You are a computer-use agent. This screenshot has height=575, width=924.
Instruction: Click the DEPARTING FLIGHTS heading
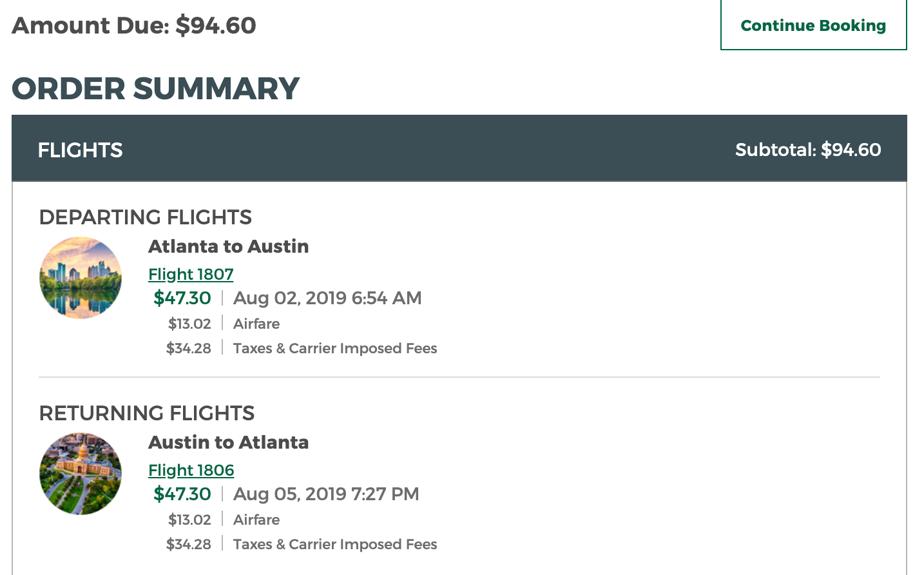145,217
